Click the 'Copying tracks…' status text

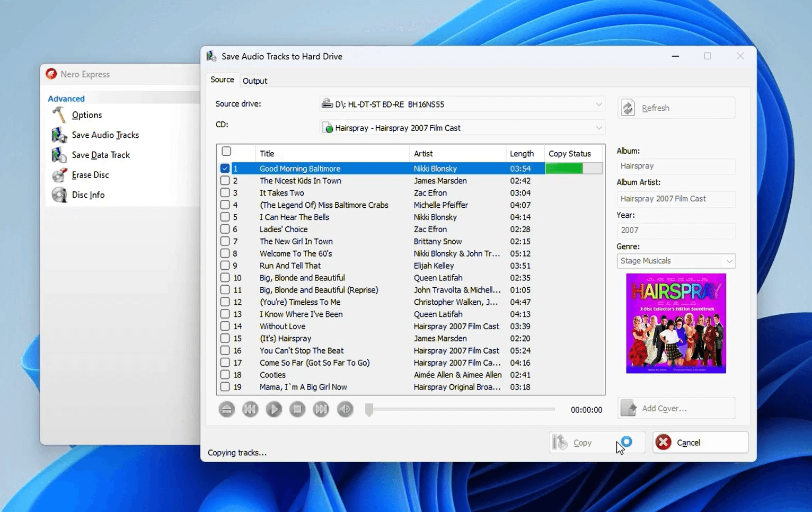click(237, 453)
